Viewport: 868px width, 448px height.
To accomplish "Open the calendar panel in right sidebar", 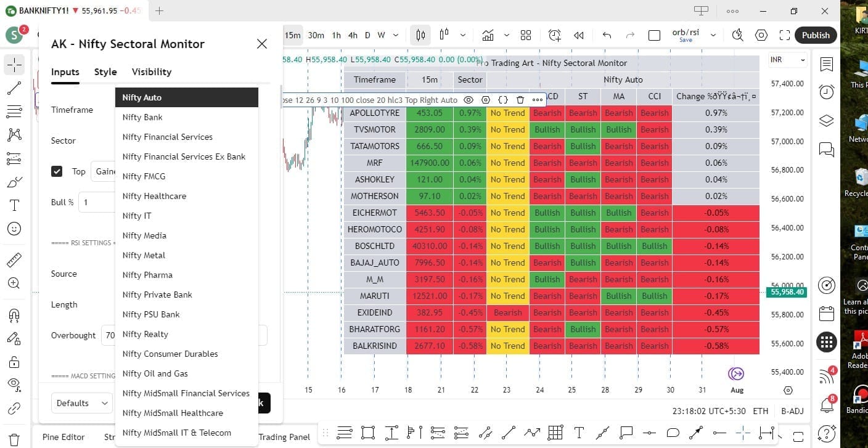I will [x=827, y=314].
